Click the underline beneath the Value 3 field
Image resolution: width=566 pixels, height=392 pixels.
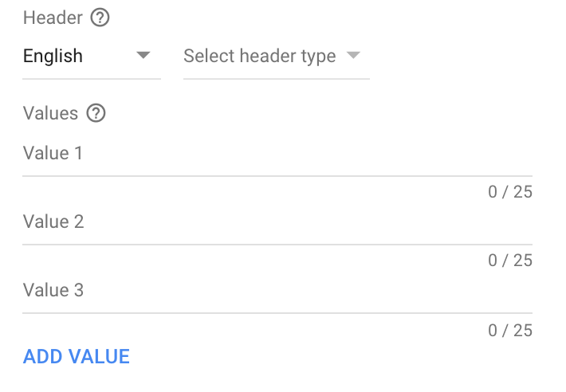click(277, 313)
